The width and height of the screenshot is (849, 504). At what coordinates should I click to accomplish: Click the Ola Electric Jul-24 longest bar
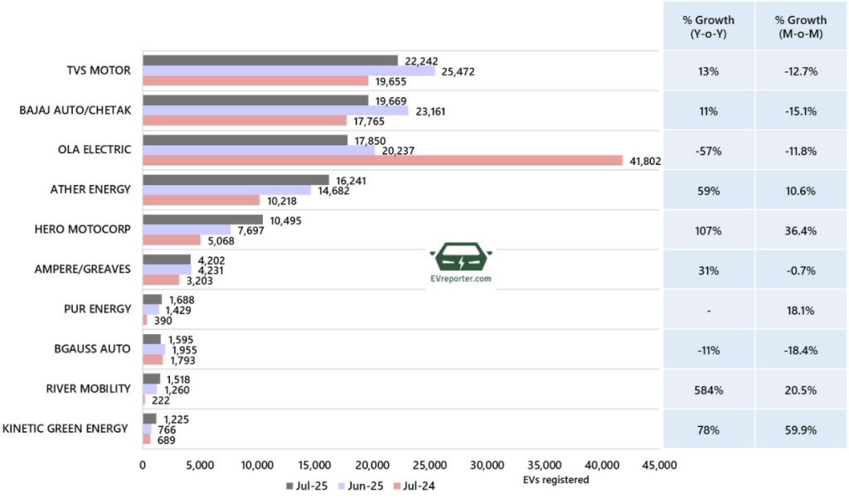click(383, 161)
